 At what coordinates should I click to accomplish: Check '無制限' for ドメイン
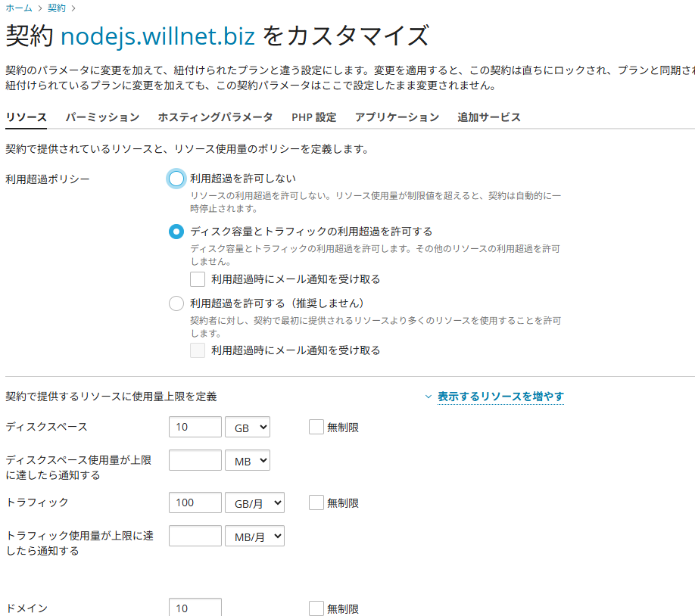coord(316,608)
